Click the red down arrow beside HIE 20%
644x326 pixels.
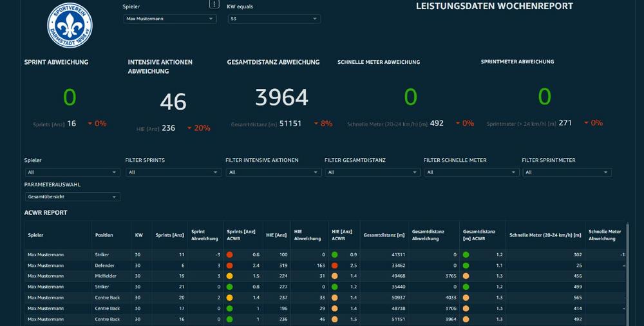coord(189,128)
